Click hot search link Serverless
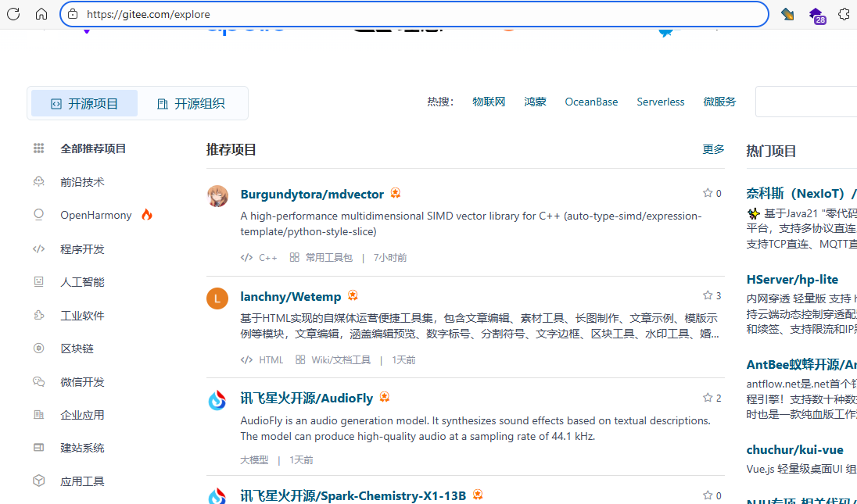 pos(660,102)
